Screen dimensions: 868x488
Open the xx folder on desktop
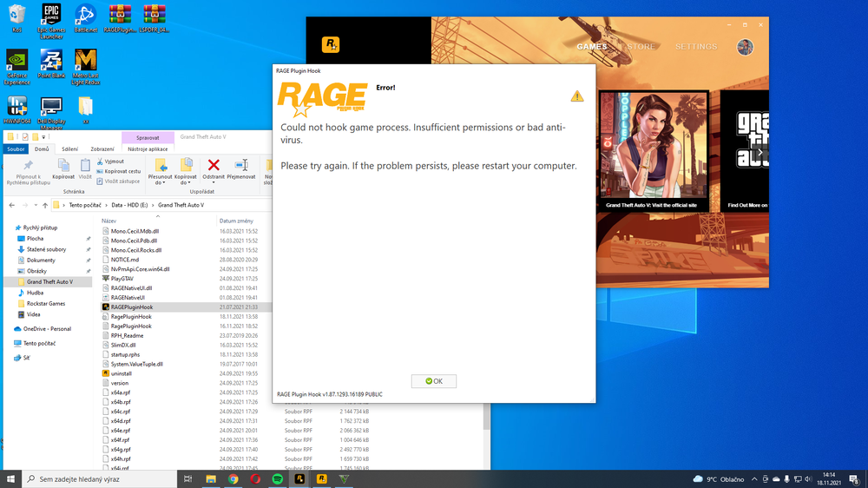(85, 109)
